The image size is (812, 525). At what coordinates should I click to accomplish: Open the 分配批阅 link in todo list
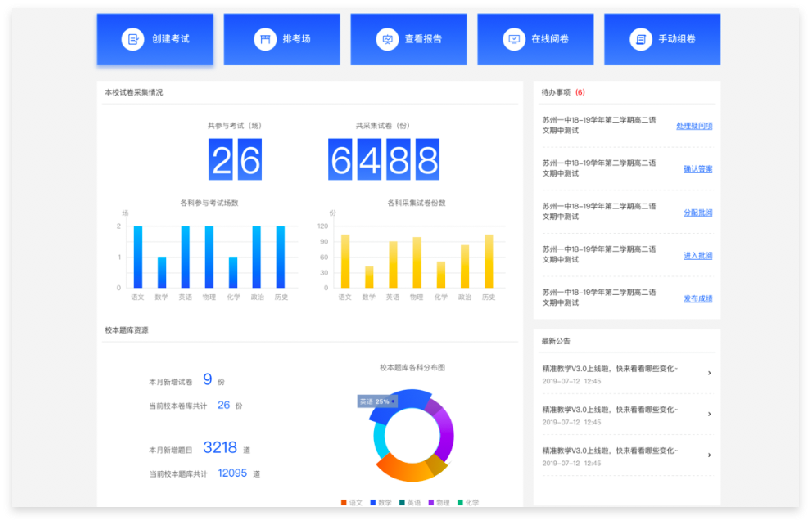pos(697,212)
